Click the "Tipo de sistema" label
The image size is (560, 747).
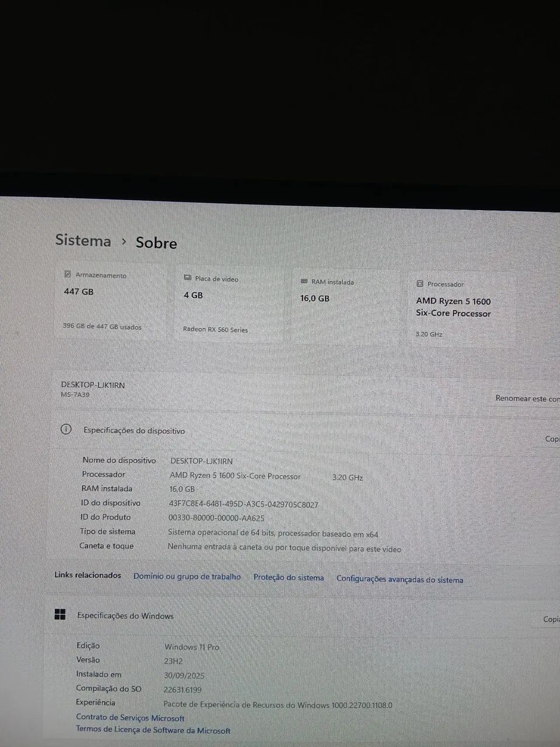(107, 532)
